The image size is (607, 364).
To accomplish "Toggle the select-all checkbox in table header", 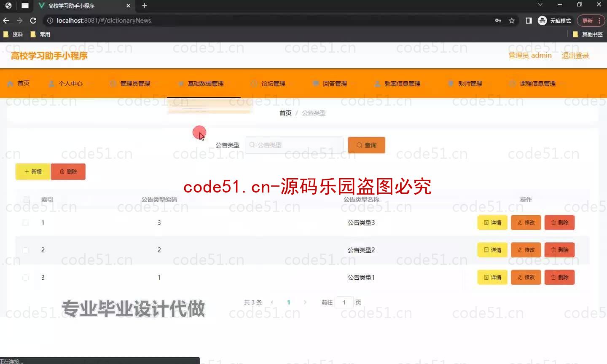I will [x=26, y=199].
